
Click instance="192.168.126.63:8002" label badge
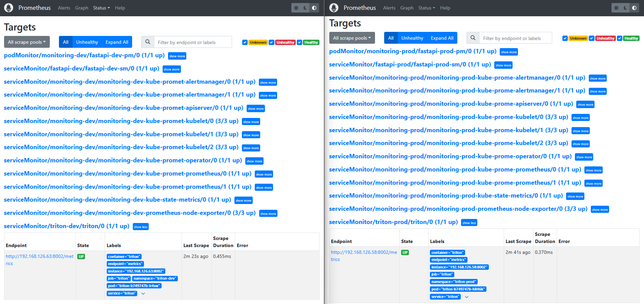click(136, 271)
